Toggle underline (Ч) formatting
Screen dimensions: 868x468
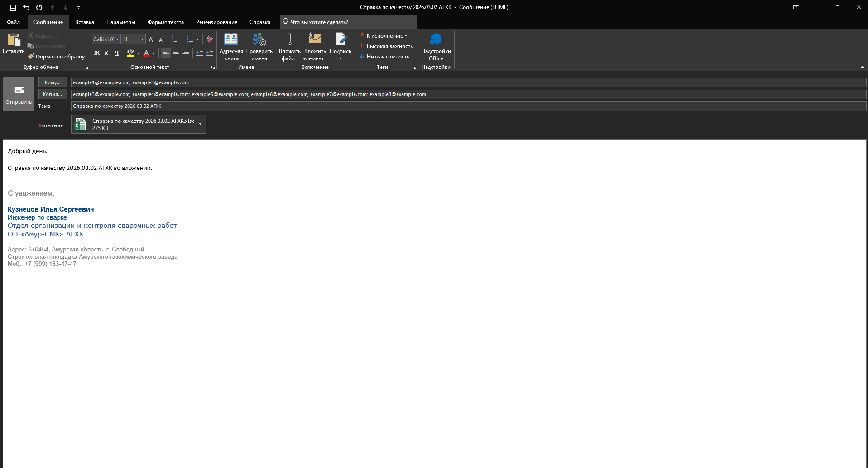(116, 53)
